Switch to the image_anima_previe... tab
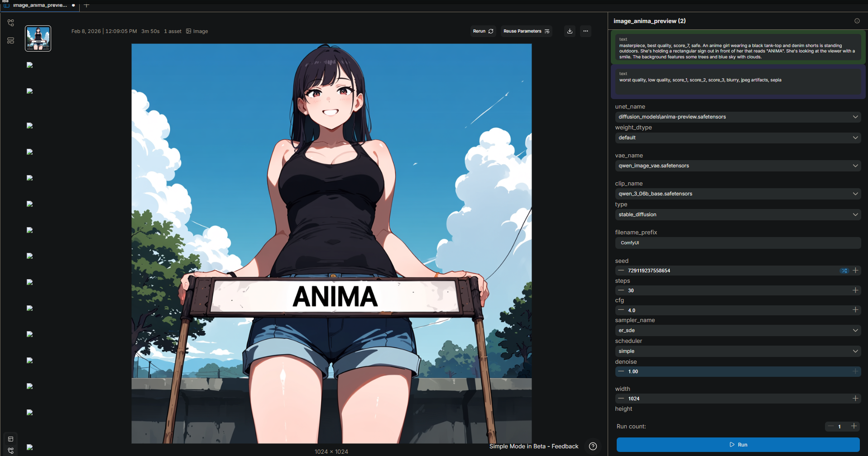This screenshot has height=456, width=868. coord(40,5)
